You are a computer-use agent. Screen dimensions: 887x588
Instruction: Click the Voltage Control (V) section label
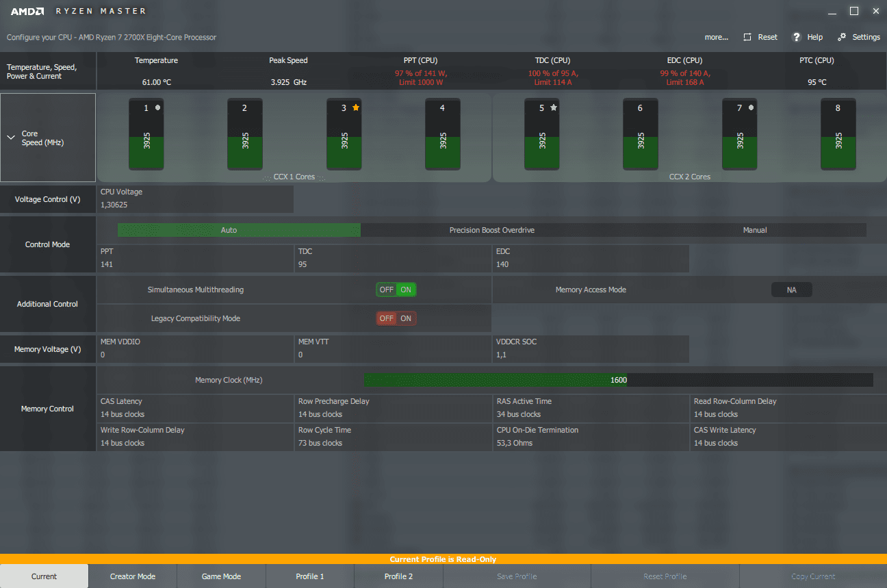click(47, 199)
